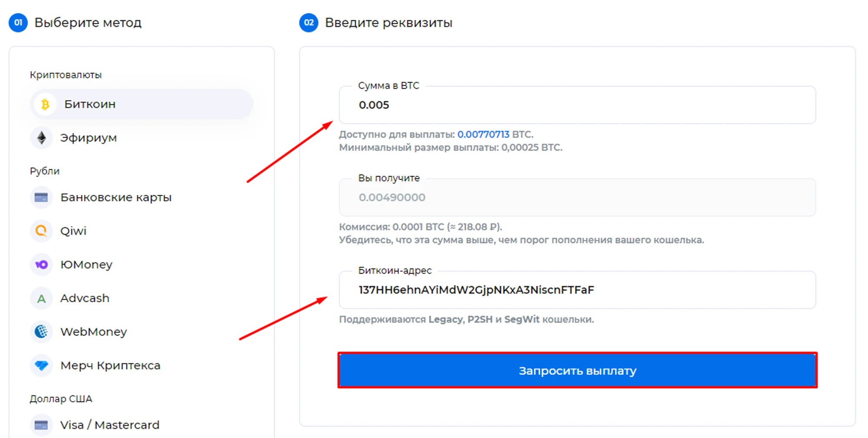Click available balance 0.00770713 link
This screenshot has height=438, width=868.
point(483,134)
